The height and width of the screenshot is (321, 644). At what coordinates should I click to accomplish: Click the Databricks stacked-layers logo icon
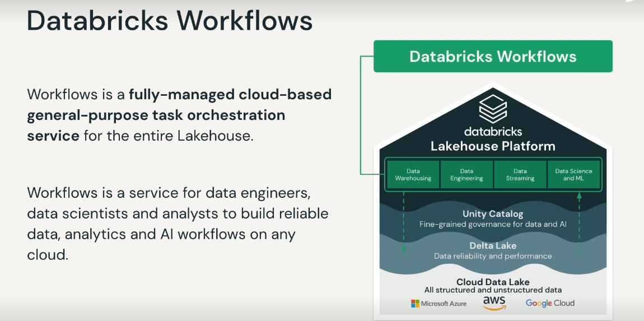coord(493,109)
